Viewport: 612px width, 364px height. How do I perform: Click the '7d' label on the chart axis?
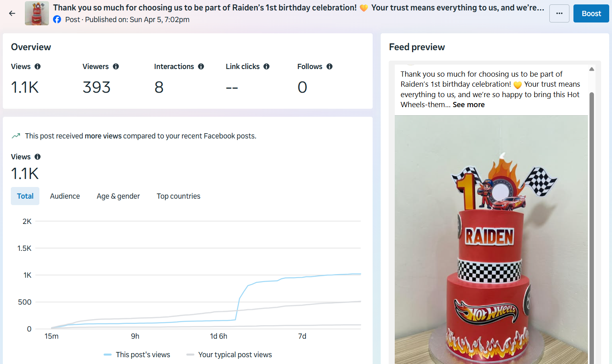[302, 336]
